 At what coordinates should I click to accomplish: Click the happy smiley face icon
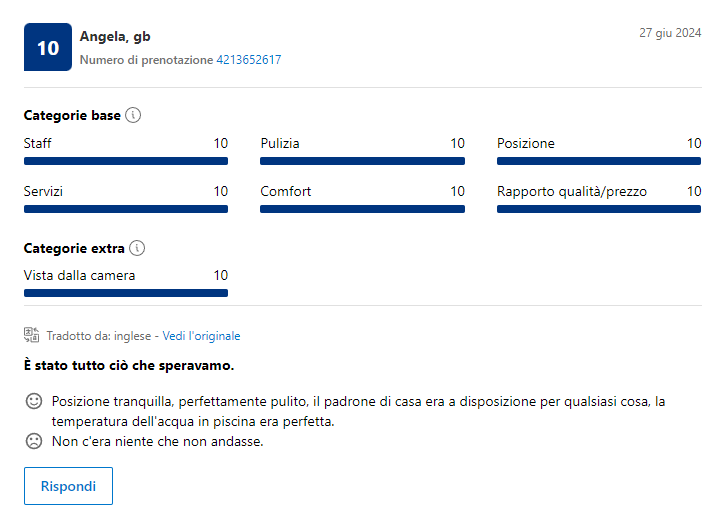33,401
